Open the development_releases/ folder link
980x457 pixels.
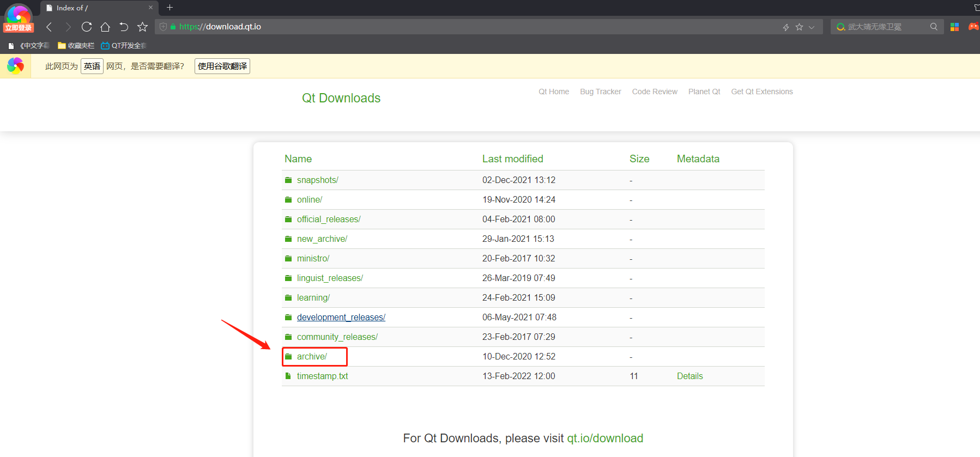[341, 318]
